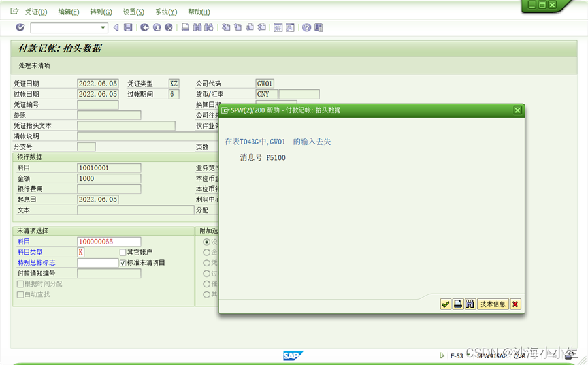Open the command field dropdown arrow
The image size is (588, 365).
coord(103,27)
